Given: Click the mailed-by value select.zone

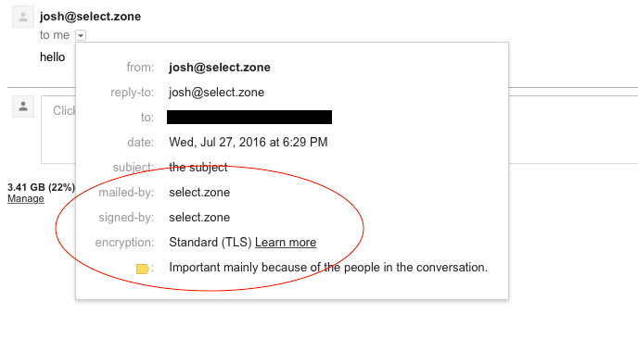Looking at the screenshot, I should tap(199, 193).
